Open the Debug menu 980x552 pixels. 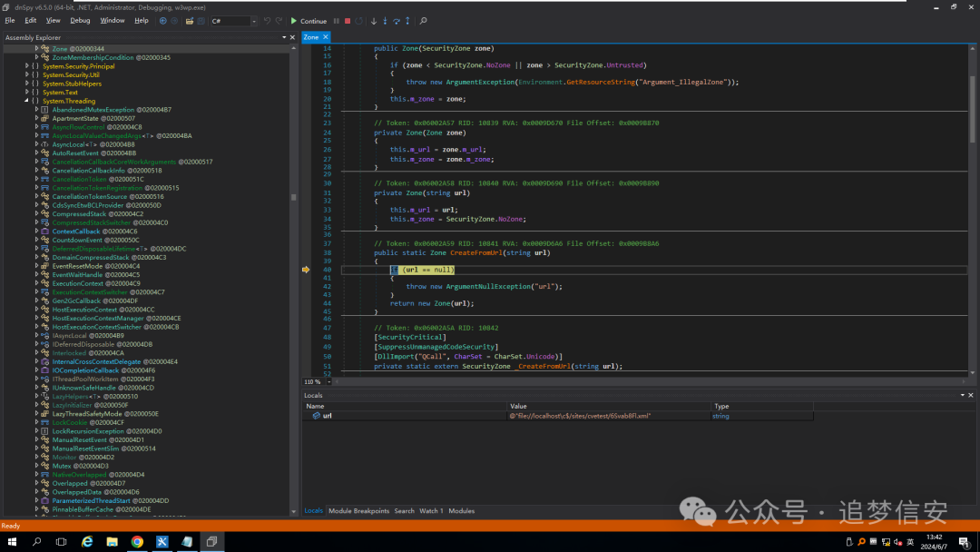point(80,20)
